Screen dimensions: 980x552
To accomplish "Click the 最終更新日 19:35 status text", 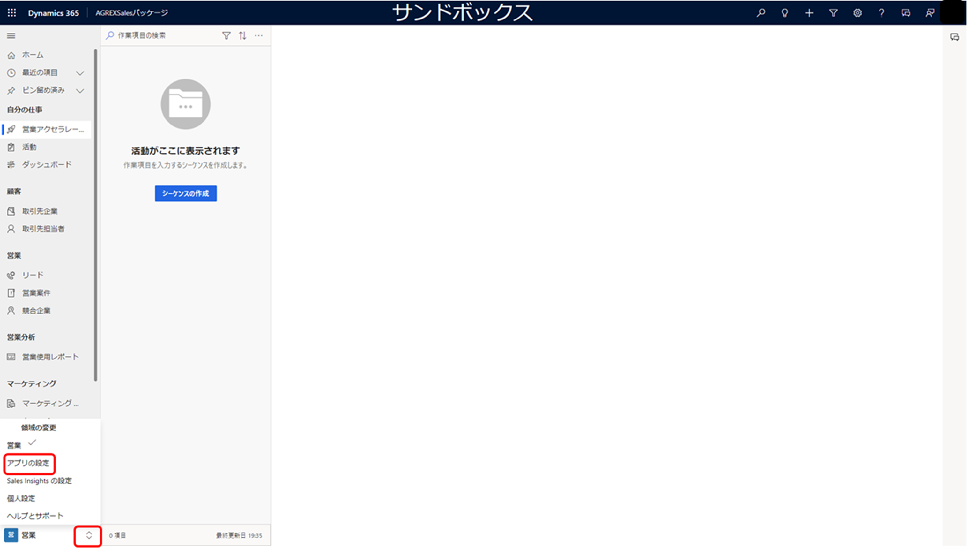I will pyautogui.click(x=239, y=535).
